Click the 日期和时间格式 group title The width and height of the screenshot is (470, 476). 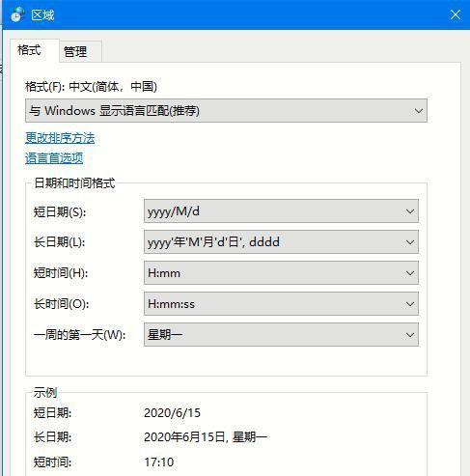point(74,183)
